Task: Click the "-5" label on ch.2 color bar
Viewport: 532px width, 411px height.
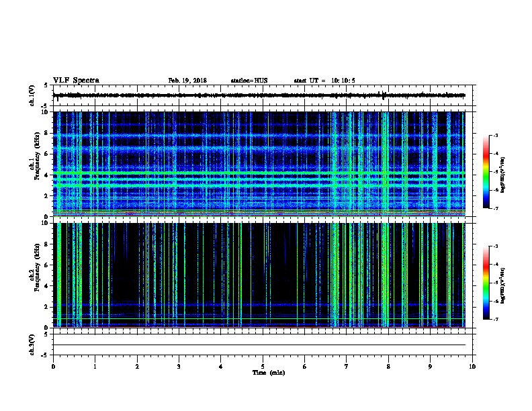Action: point(495,283)
